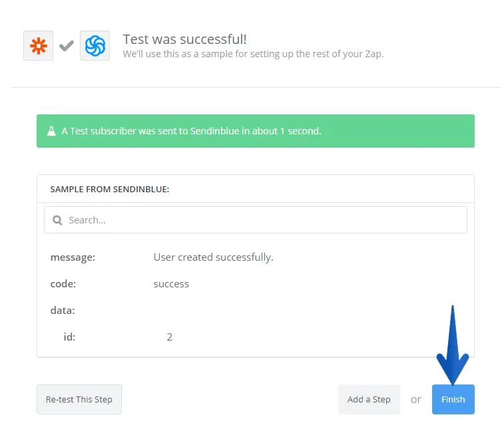Click the "User created successfully." value

click(213, 257)
